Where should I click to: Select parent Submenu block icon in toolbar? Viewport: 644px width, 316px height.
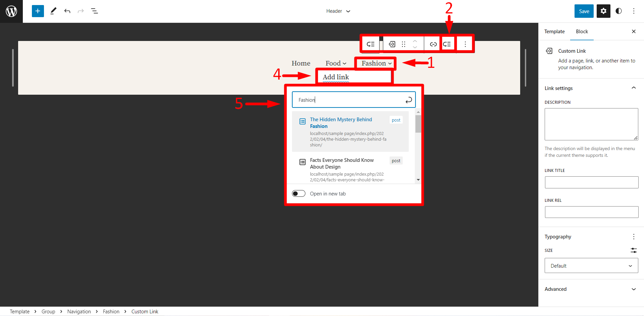370,44
